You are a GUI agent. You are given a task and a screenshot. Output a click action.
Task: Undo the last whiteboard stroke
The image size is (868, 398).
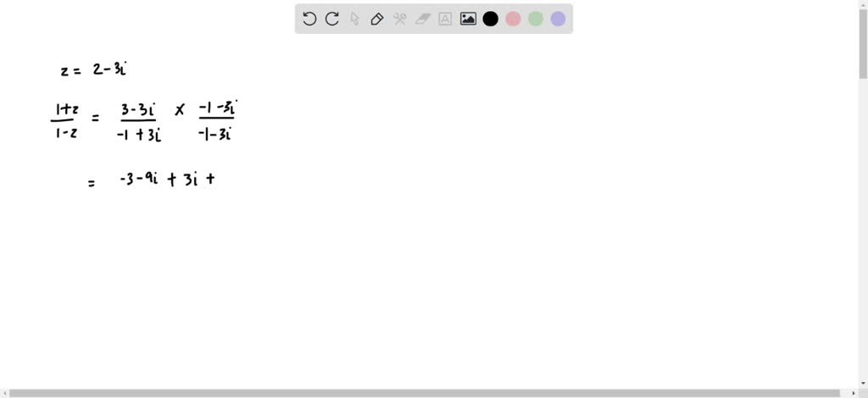(309, 19)
